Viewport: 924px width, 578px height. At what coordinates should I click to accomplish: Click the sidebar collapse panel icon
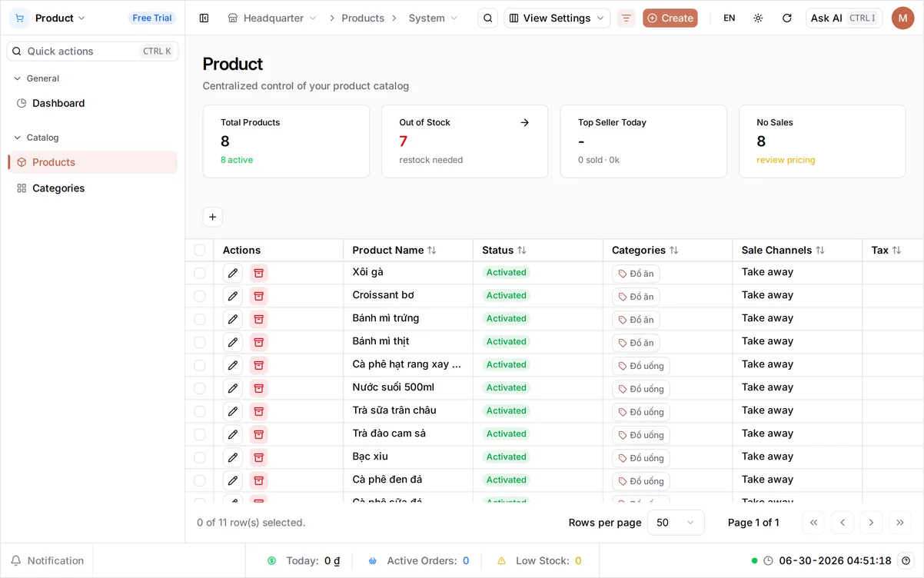204,18
